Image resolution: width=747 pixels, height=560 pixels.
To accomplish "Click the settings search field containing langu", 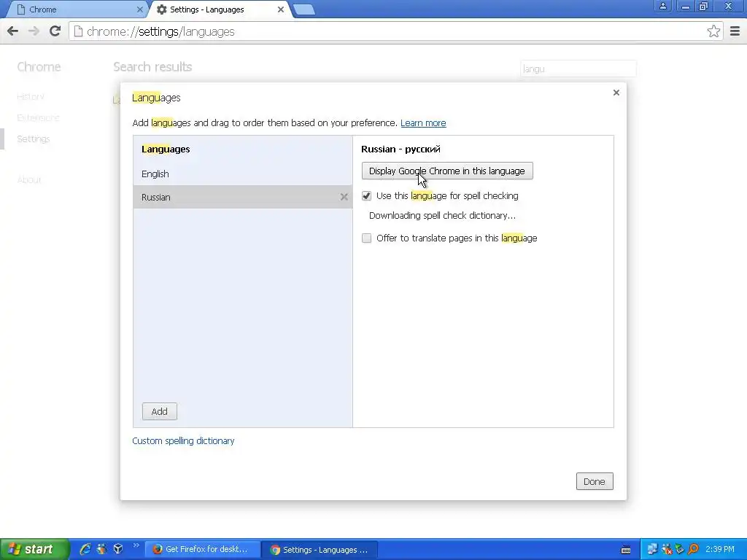I will [x=578, y=69].
